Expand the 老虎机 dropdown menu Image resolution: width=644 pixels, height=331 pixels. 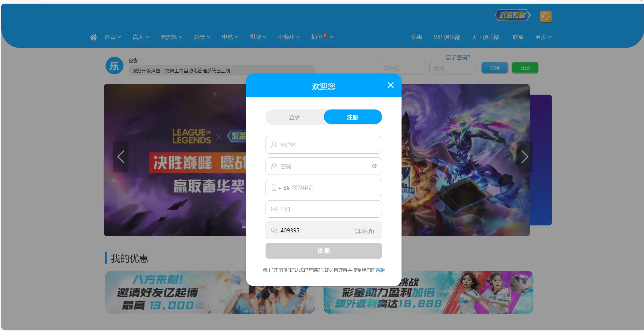coord(171,37)
